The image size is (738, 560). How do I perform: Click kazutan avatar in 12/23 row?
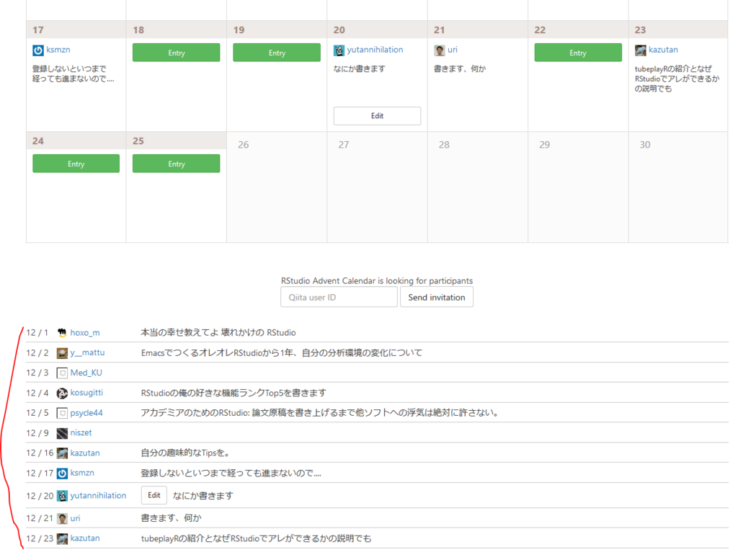(x=62, y=539)
